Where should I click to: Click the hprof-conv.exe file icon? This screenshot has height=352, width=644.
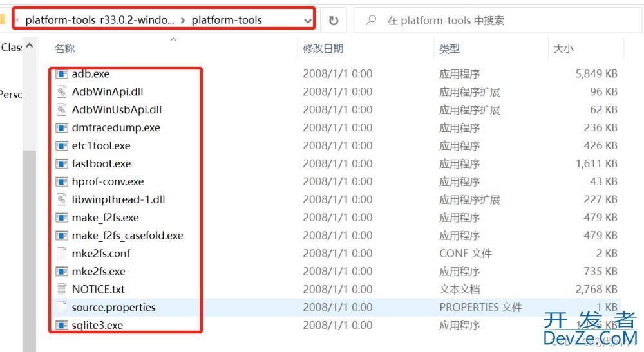62,181
